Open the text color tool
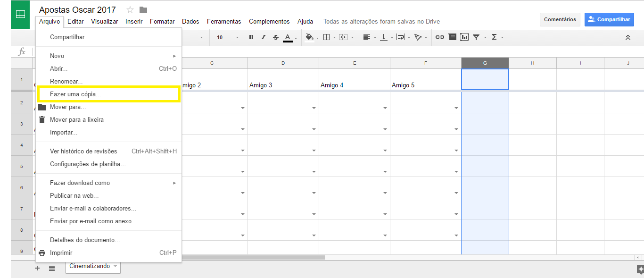The image size is (644, 278). click(288, 37)
